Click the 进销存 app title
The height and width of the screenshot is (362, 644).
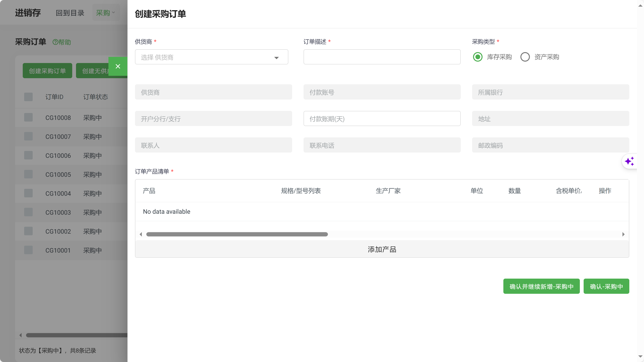click(x=28, y=13)
